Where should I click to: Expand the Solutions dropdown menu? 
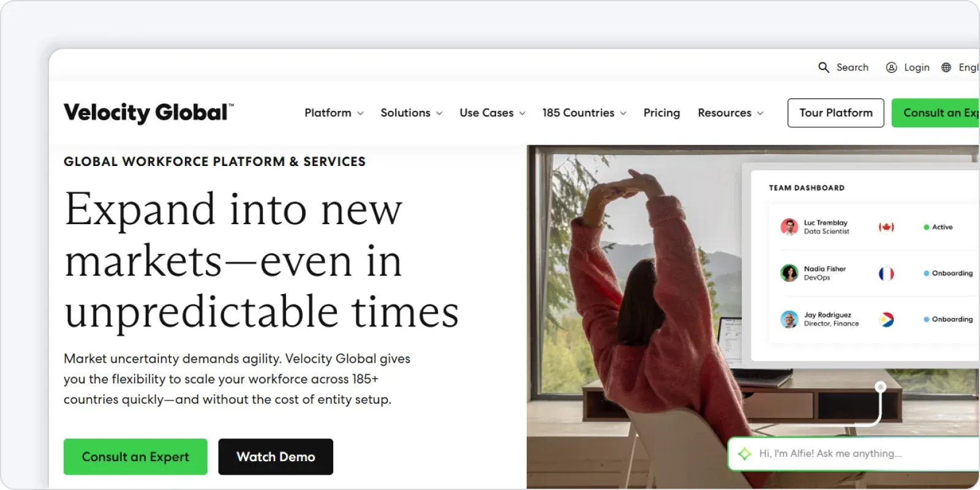(x=411, y=113)
